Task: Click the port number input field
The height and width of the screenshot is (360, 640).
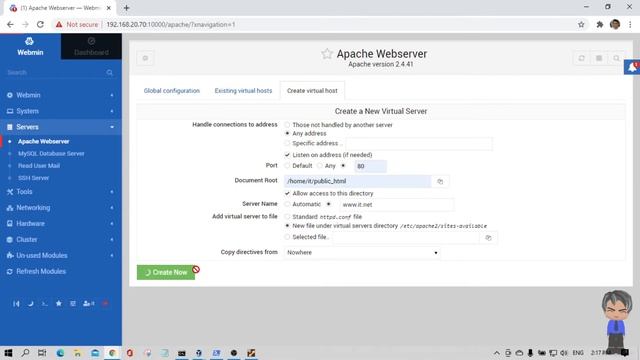Action: [370, 166]
